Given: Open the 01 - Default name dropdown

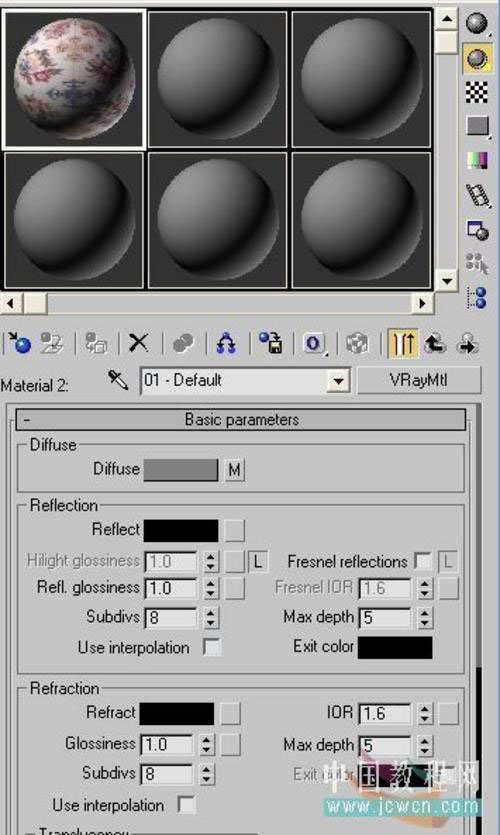Looking at the screenshot, I should (x=338, y=381).
